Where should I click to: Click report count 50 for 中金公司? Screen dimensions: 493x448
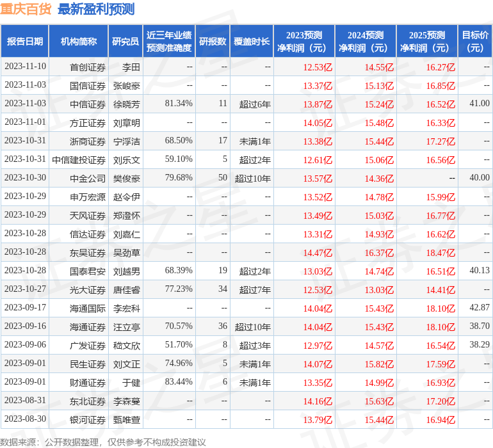click(x=223, y=178)
